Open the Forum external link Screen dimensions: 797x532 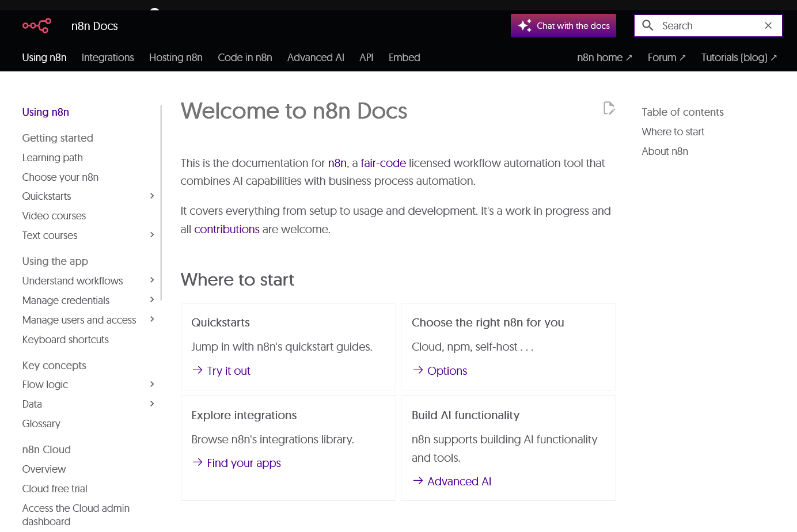coord(666,58)
